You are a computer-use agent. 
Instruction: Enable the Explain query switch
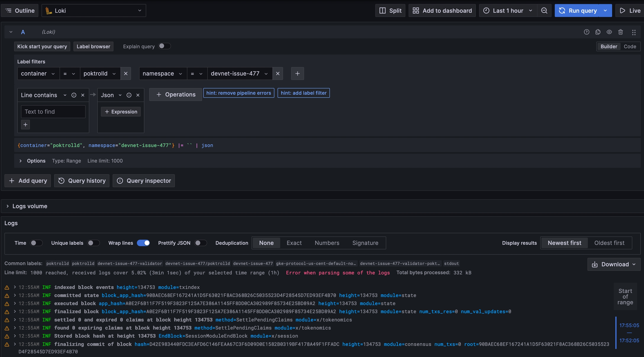pyautogui.click(x=164, y=46)
